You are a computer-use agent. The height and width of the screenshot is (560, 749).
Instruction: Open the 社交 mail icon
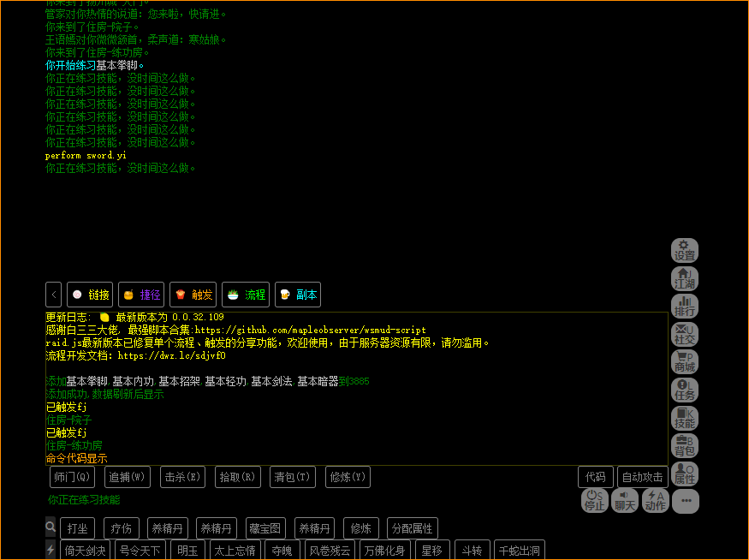[x=685, y=335]
